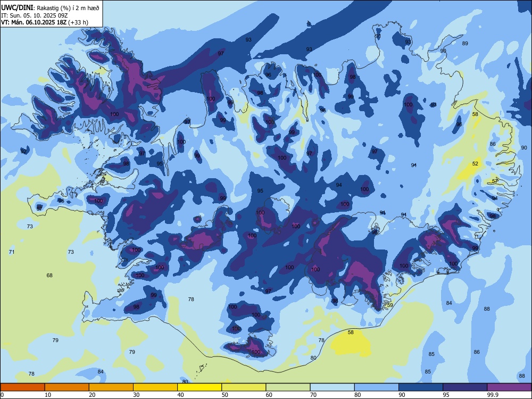The height and width of the screenshot is (399, 532).
Task: Click the '99.9' legend scale label
Action: (492, 395)
